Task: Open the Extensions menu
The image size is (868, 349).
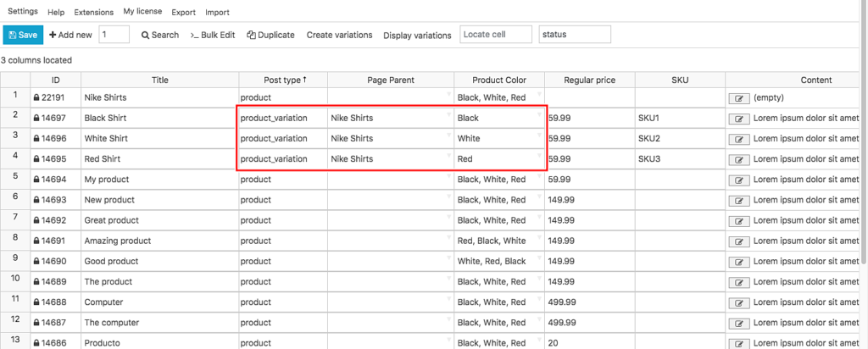Action: click(x=93, y=13)
